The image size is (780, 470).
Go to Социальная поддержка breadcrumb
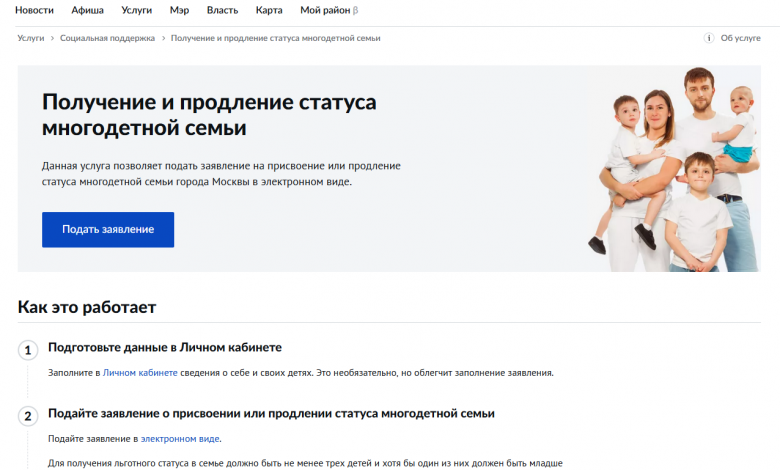tap(107, 38)
